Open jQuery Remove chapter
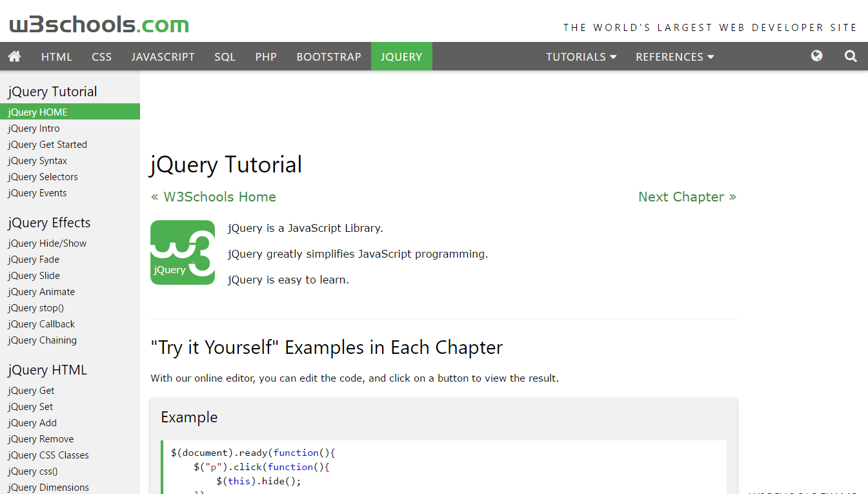 pyautogui.click(x=70, y=438)
